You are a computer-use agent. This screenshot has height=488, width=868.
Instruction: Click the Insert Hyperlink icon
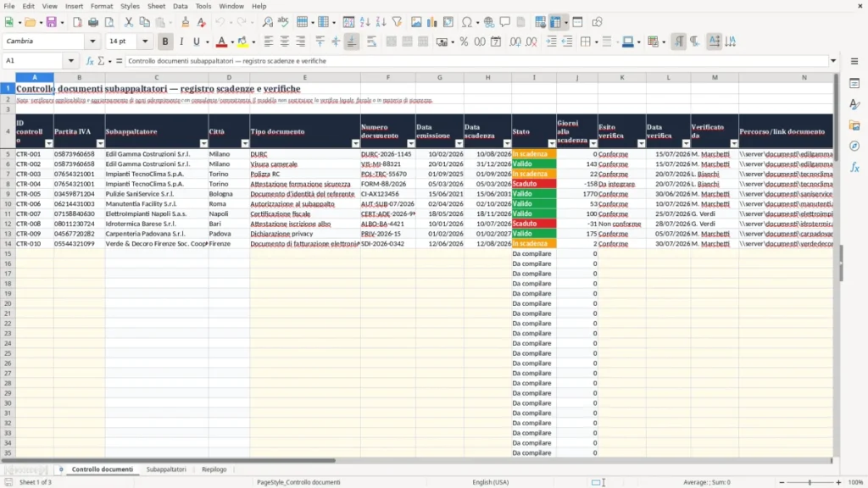point(489,22)
